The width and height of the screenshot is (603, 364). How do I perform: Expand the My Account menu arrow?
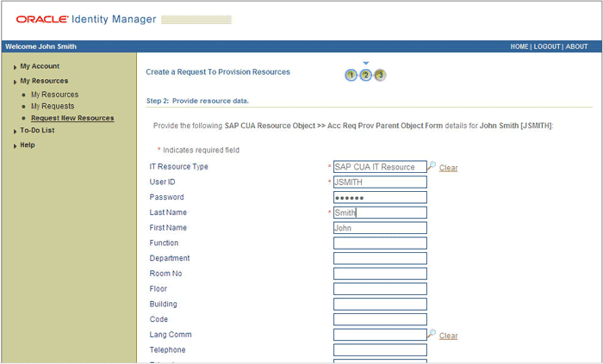click(x=15, y=67)
